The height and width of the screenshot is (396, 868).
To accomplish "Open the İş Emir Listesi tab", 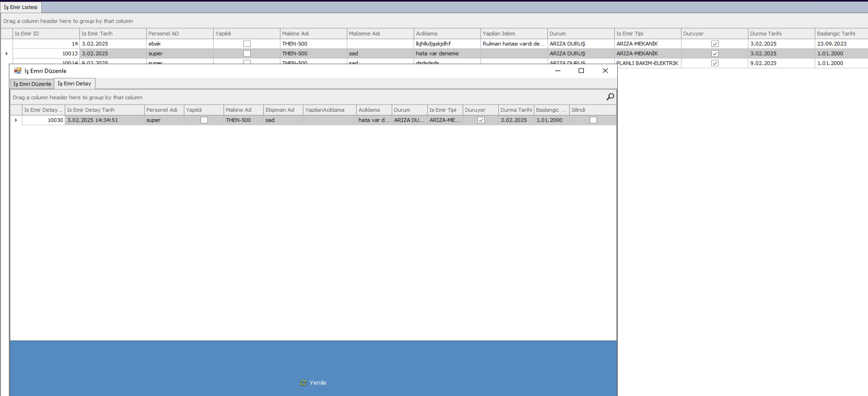I will coord(21,7).
